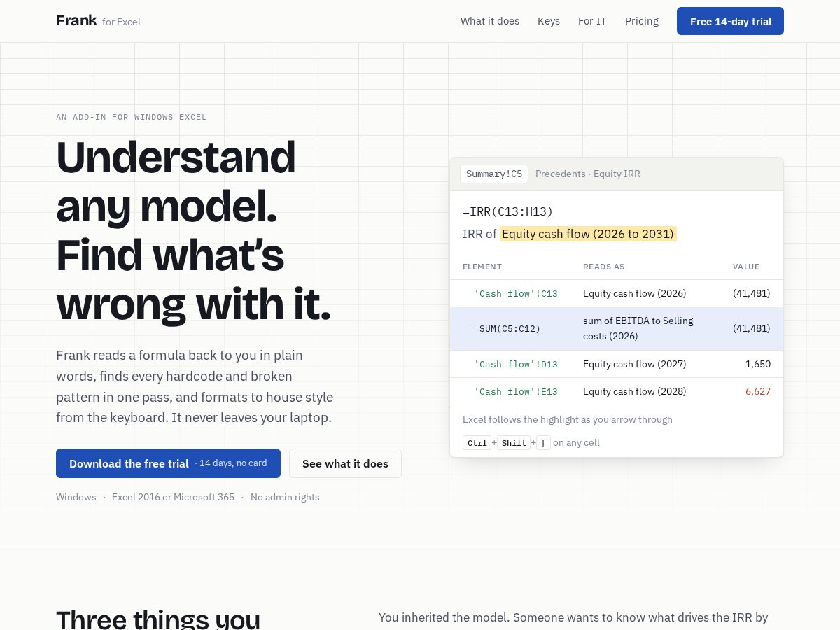This screenshot has height=630, width=840.
Task: Open the For IT nav link
Action: coord(592,21)
